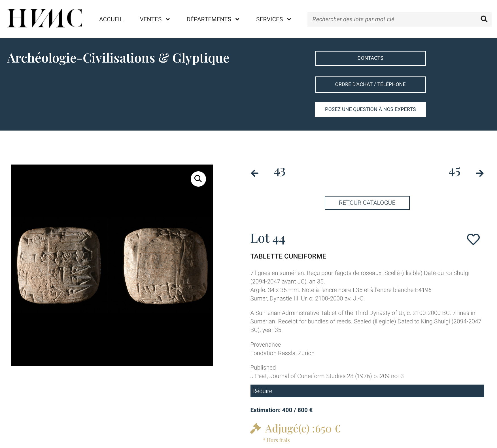Collapse description with Réduire bar
Image resolution: width=497 pixels, height=448 pixels.
tap(367, 391)
